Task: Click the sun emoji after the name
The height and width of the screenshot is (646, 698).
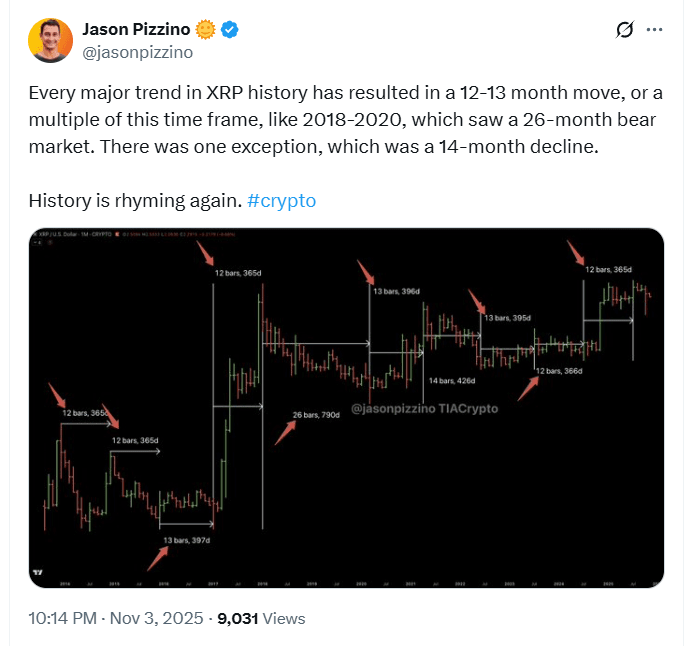Action: [206, 29]
